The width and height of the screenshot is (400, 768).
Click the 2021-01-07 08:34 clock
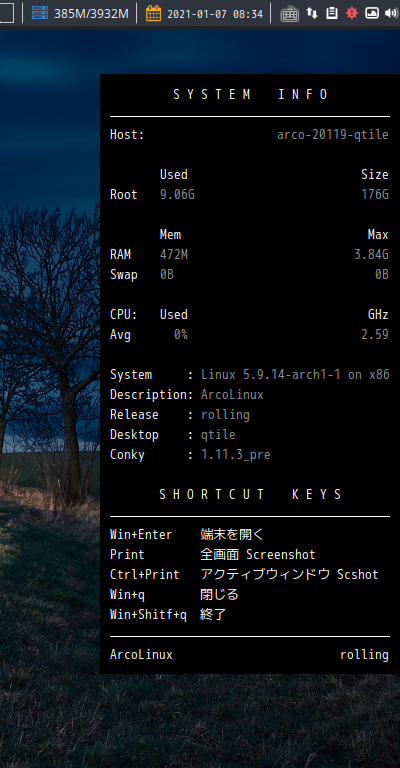215,14
